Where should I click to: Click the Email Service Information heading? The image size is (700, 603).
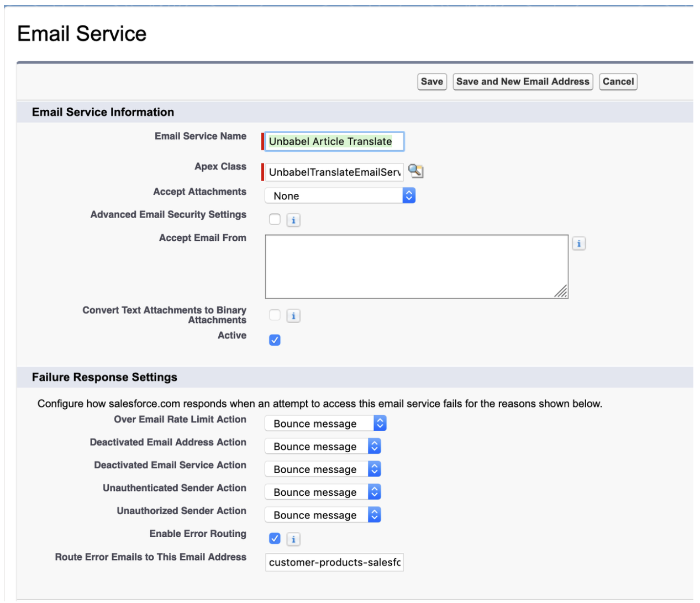(103, 112)
